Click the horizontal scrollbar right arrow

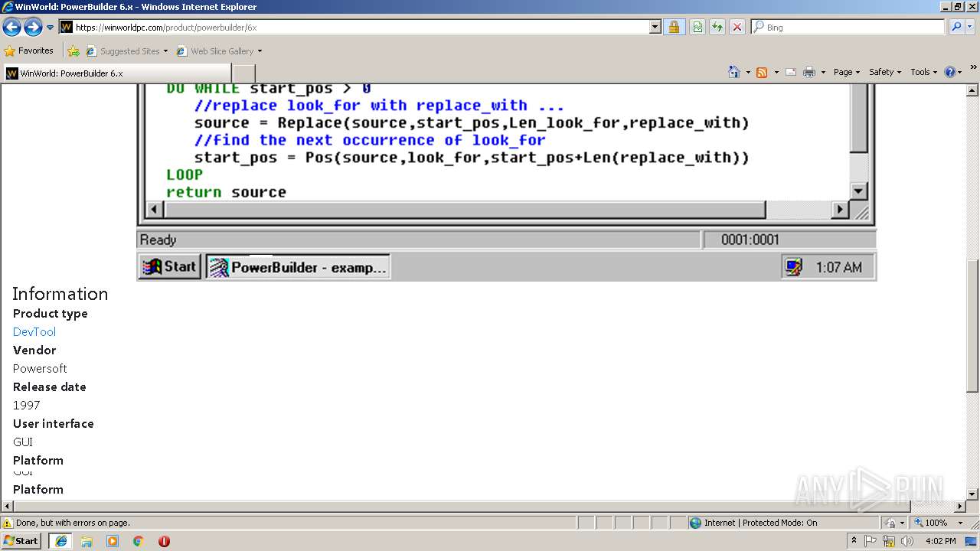(960, 506)
